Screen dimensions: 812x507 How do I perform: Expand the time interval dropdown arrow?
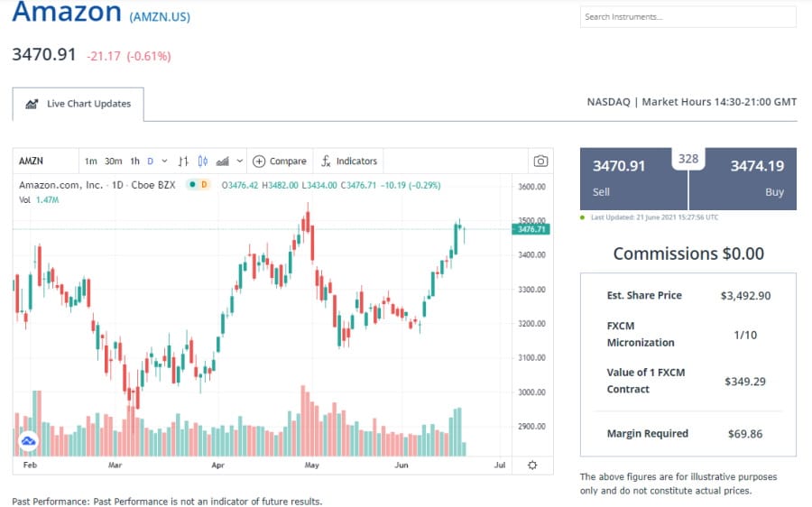164,161
